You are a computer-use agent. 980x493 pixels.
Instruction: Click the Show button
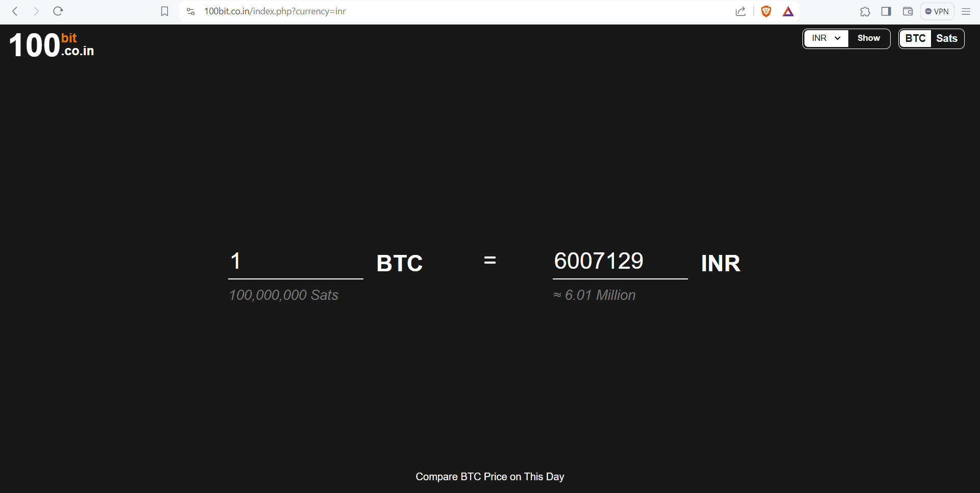click(869, 38)
